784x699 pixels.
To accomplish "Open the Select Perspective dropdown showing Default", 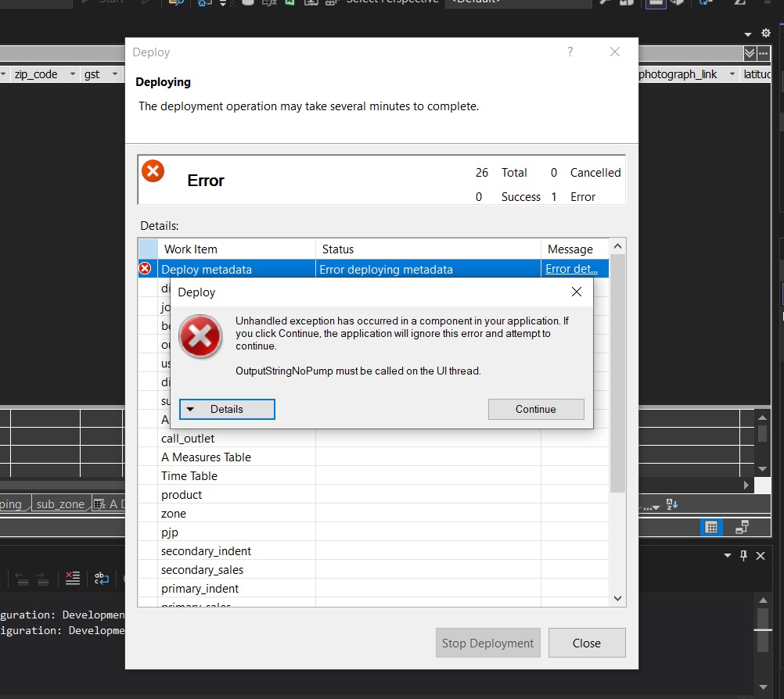I will click(519, 2).
